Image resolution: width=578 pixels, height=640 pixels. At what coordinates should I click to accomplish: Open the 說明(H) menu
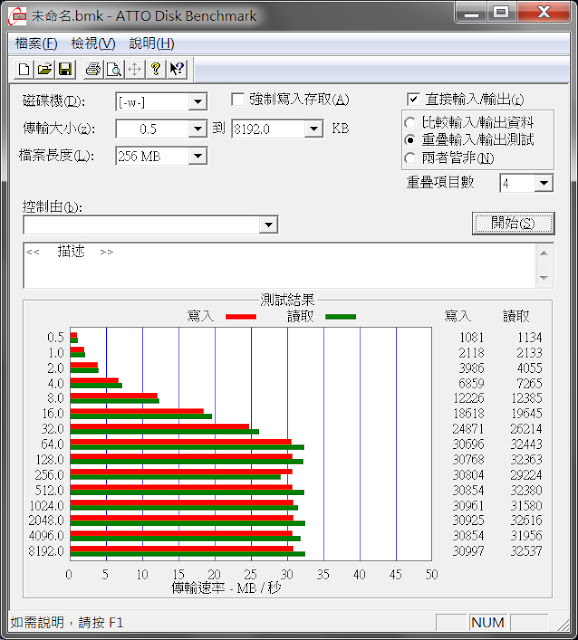(151, 43)
